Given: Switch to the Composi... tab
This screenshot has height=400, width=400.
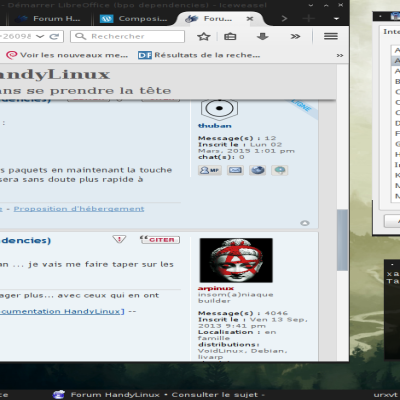Looking at the screenshot, I should [x=133, y=19].
